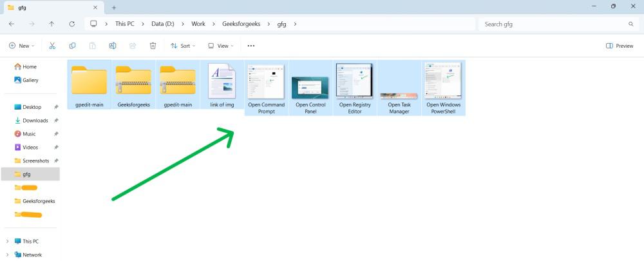644x261 pixels.
Task: Go up one folder level arrow
Action: coord(52,24)
